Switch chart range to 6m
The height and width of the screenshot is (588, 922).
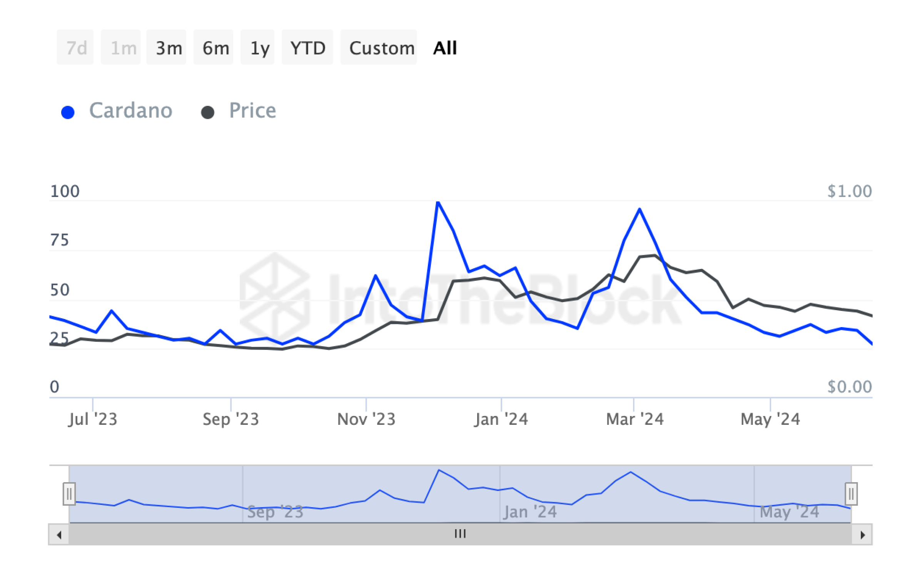tap(213, 47)
